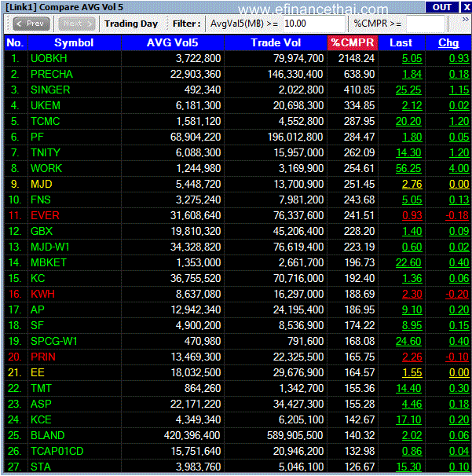This screenshot has height=476, width=472.
Task: Select the AP symbol
Action: (x=38, y=310)
